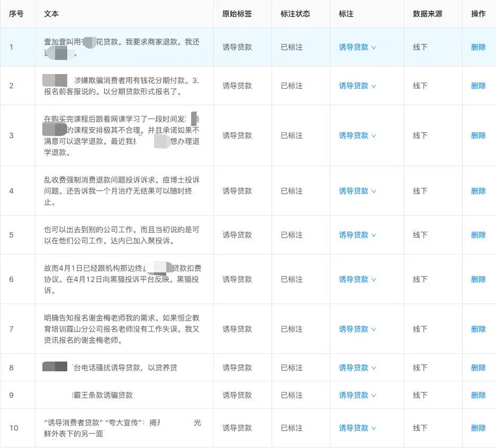Click 删除 for row 4 about 痘博士
This screenshot has height=448, width=496.
[x=479, y=191]
